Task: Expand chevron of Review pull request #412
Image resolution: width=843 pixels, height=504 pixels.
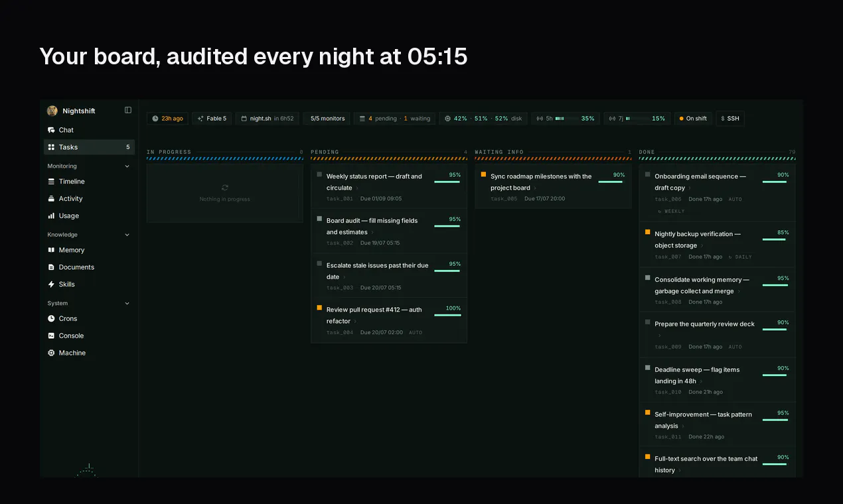Action: tap(356, 322)
